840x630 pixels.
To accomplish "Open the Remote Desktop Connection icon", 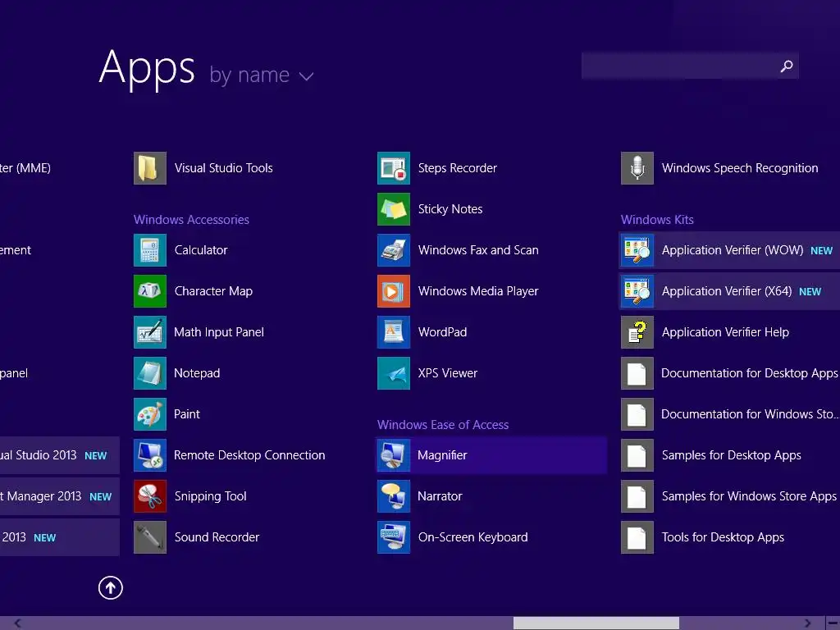I will [150, 455].
